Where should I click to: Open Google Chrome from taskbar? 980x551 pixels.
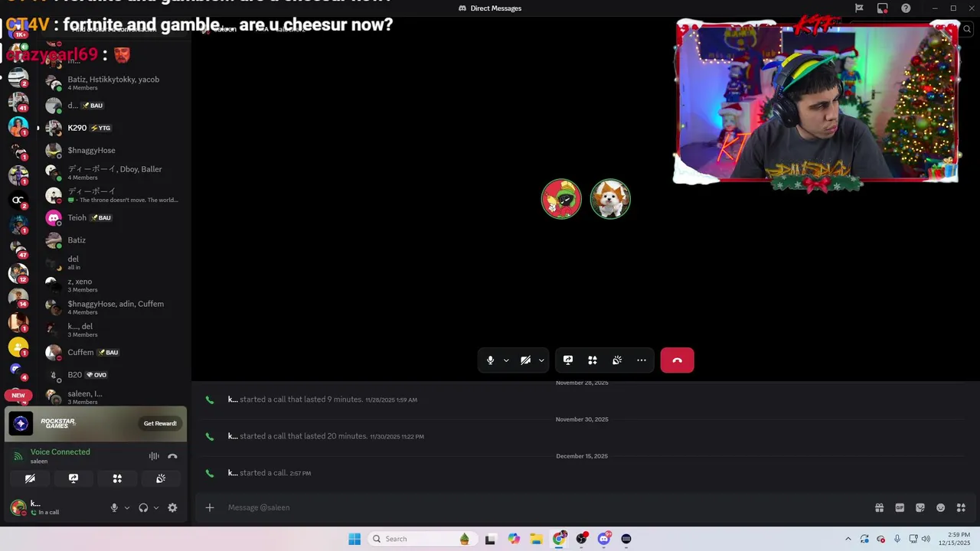point(560,539)
